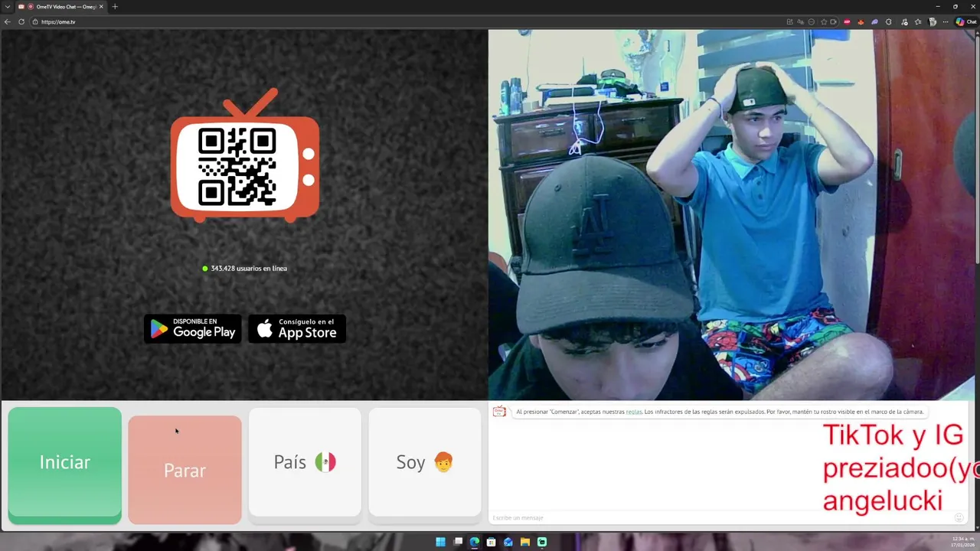
Task: Open the Windows Start menu
Action: coord(440,542)
